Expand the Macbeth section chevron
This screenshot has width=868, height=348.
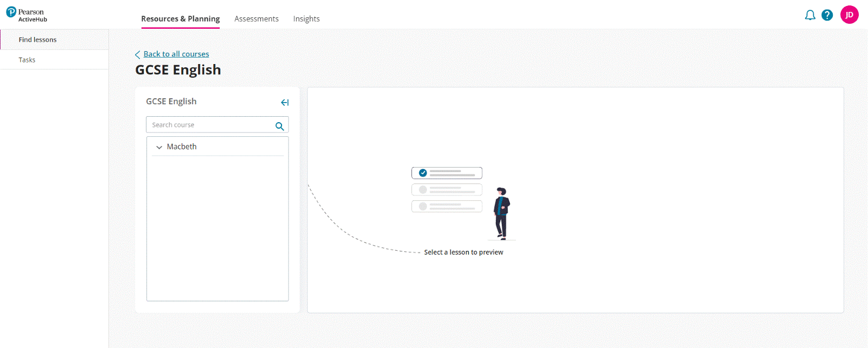[x=159, y=147]
